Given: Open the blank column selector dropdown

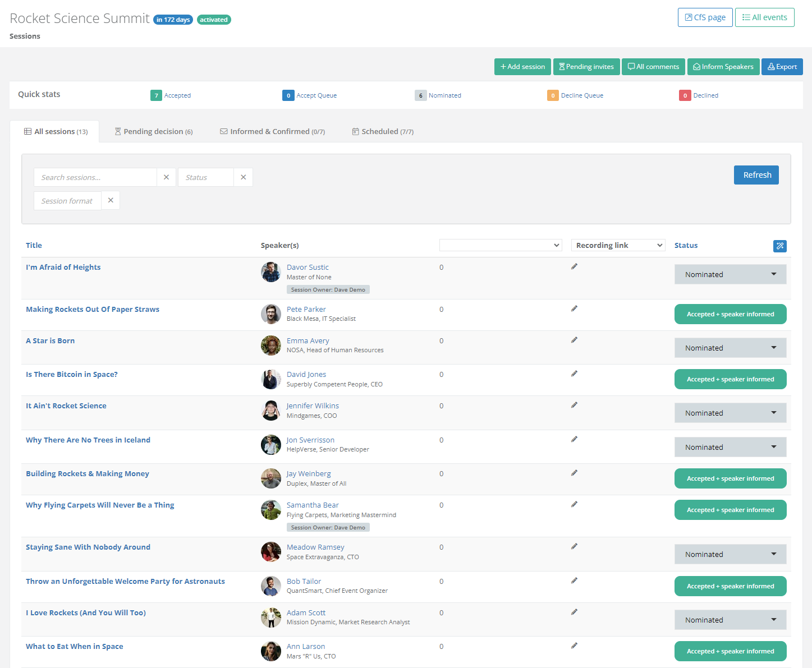Looking at the screenshot, I should [x=500, y=245].
